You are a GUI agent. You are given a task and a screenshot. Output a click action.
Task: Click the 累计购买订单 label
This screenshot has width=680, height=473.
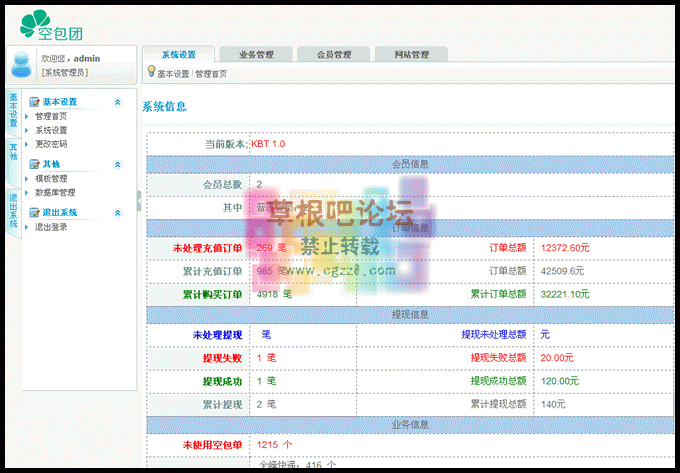pos(212,295)
